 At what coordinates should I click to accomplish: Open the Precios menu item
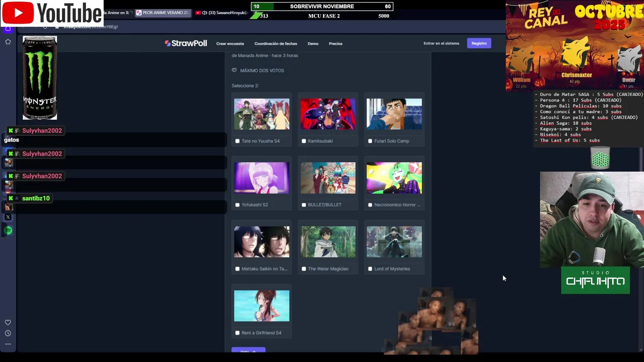point(336,44)
